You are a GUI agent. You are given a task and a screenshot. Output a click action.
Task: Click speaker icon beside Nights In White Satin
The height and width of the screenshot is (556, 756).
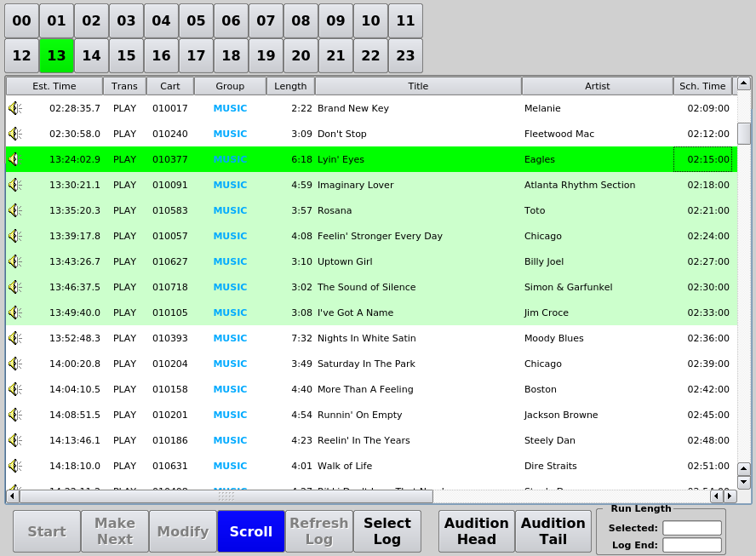click(x=14, y=338)
